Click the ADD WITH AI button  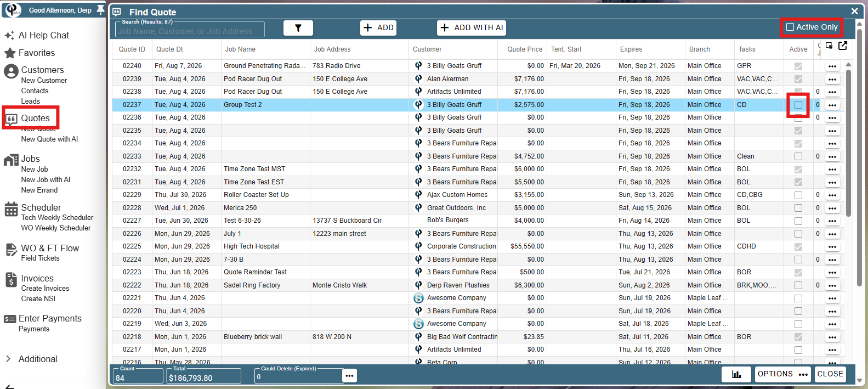coord(472,28)
